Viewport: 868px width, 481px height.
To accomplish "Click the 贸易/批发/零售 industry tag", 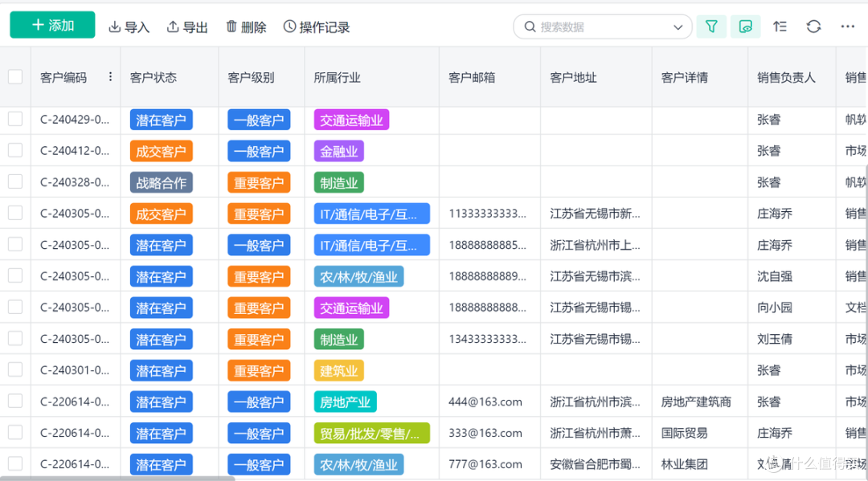I will (371, 434).
